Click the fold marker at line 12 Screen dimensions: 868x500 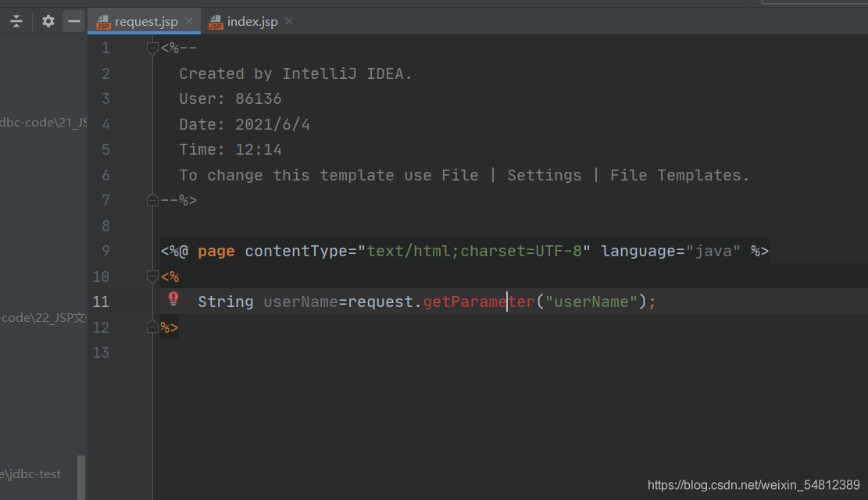click(152, 327)
